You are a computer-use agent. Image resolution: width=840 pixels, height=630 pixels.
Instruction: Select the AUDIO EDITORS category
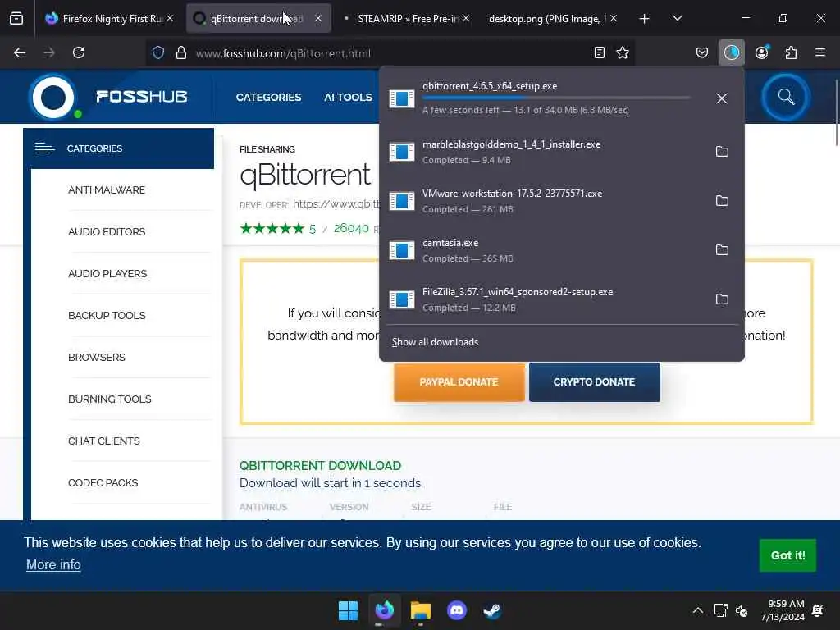point(107,232)
